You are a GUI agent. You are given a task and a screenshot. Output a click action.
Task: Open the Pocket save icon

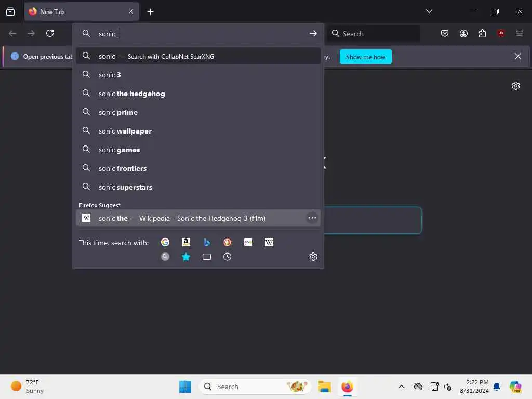[445, 33]
